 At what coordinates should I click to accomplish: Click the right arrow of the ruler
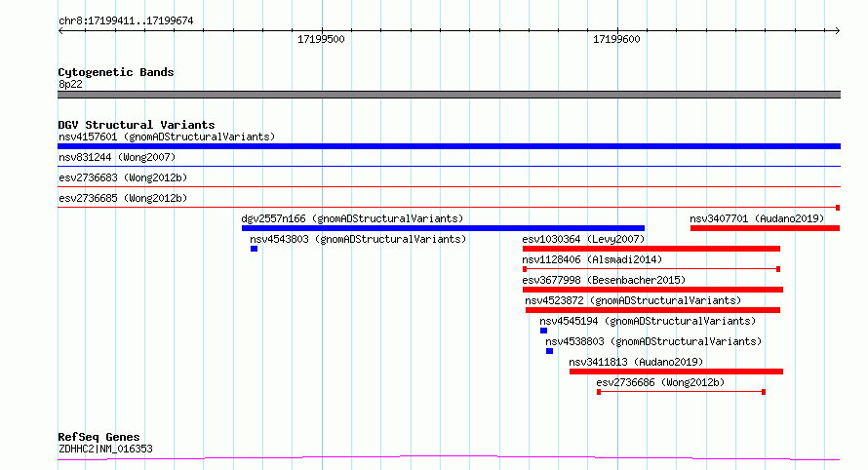point(837,31)
